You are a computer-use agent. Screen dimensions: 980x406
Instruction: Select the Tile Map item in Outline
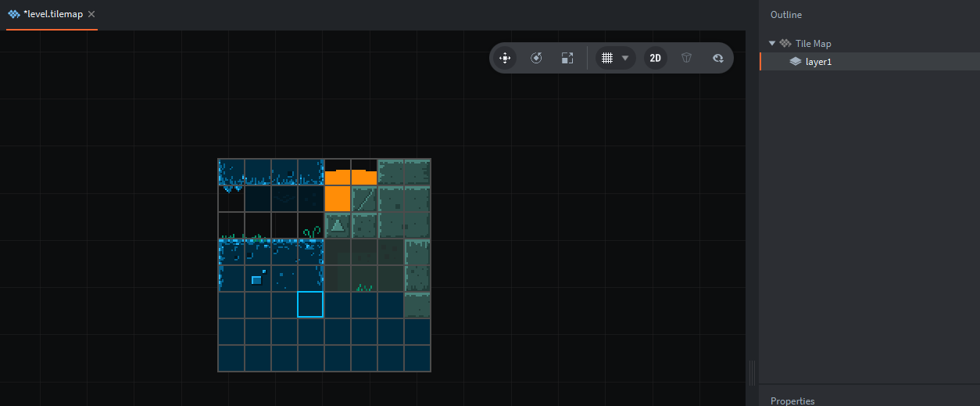[813, 44]
